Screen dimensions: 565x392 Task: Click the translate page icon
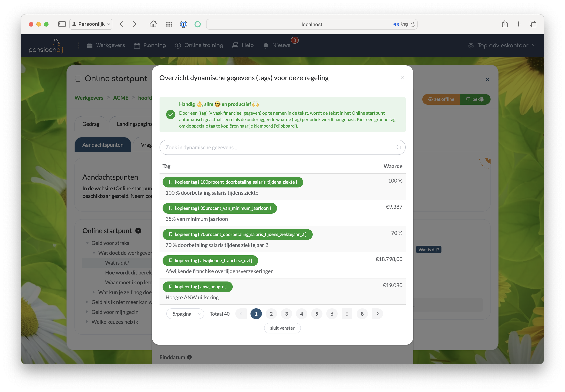(405, 24)
